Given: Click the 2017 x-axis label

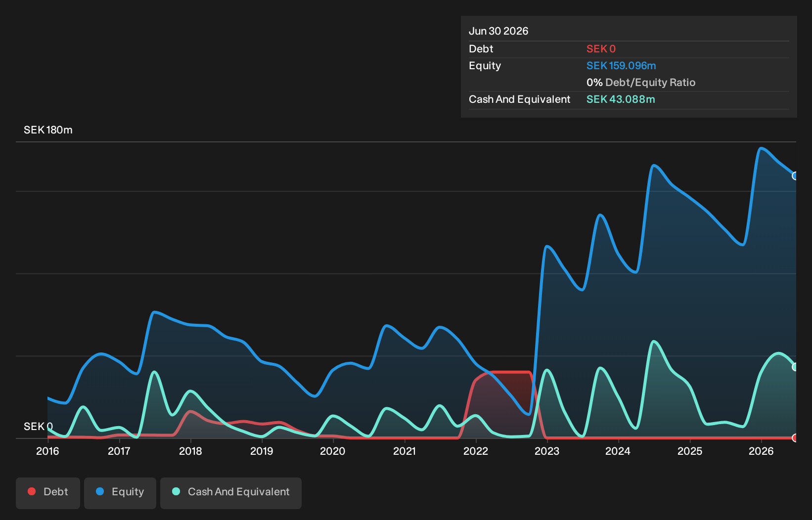Looking at the screenshot, I should pyautogui.click(x=119, y=451).
